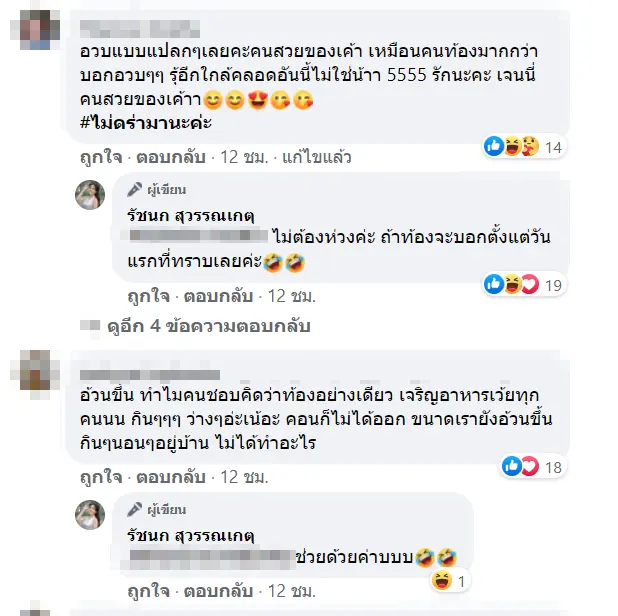Click the author pen icon on first reply
Image resolution: width=618 pixels, height=616 pixels.
point(134,190)
